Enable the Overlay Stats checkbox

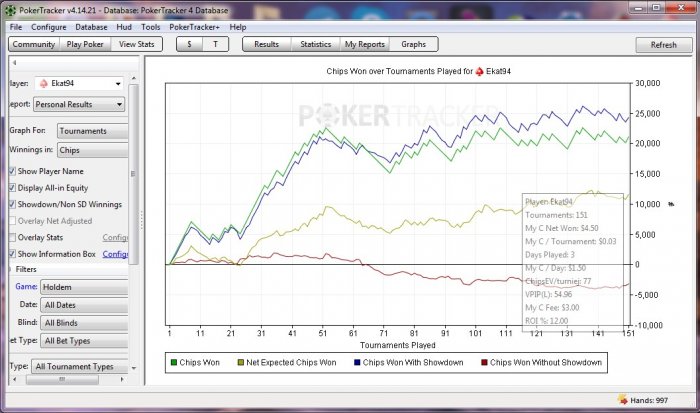pyautogui.click(x=12, y=237)
